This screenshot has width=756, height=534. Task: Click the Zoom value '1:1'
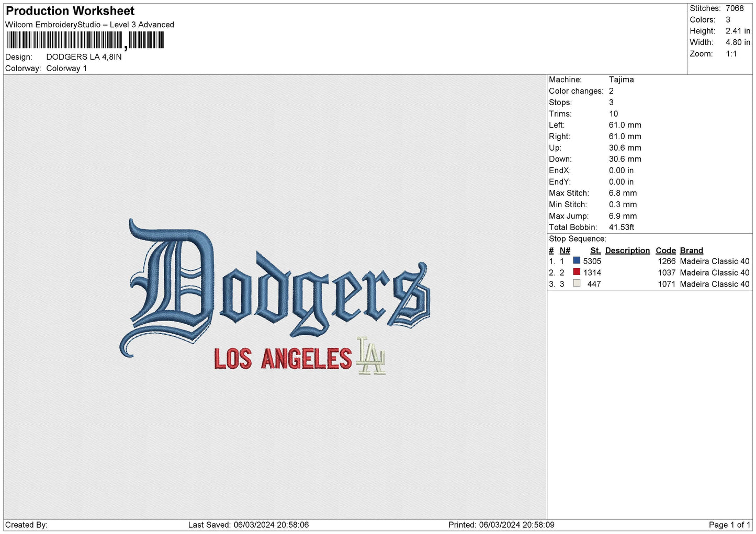(x=731, y=54)
